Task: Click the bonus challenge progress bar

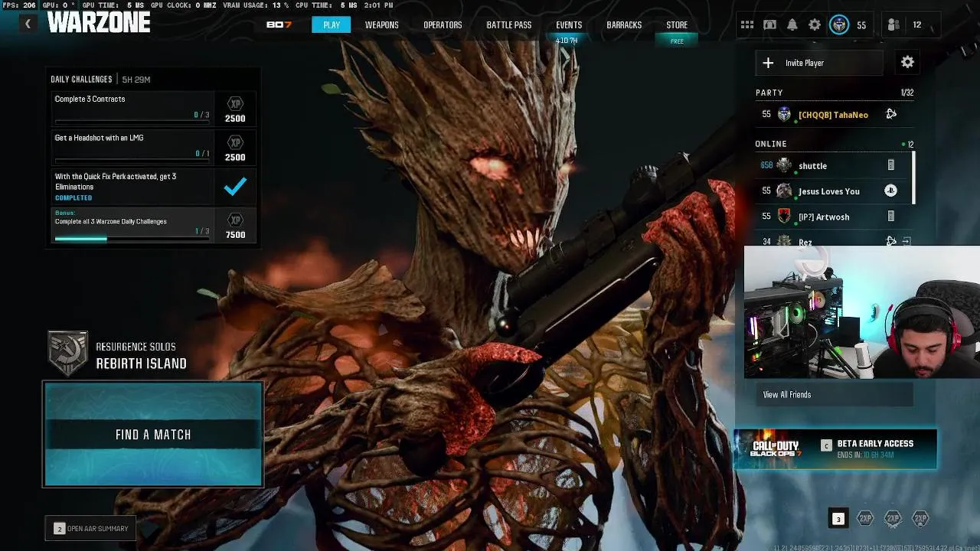Action: (x=132, y=238)
